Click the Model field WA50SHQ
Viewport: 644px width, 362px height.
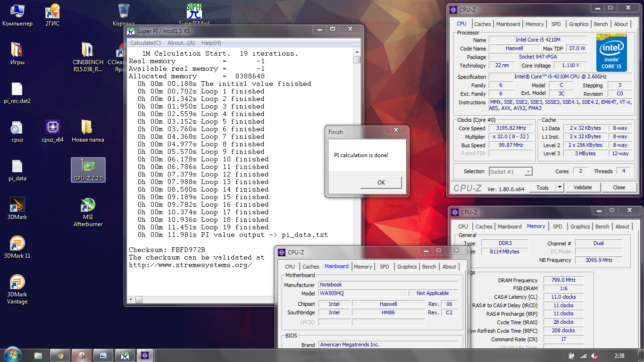(x=362, y=293)
